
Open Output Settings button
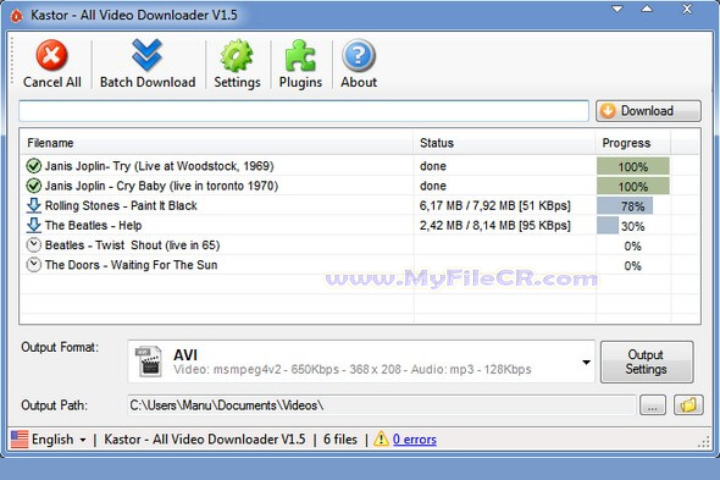click(646, 362)
